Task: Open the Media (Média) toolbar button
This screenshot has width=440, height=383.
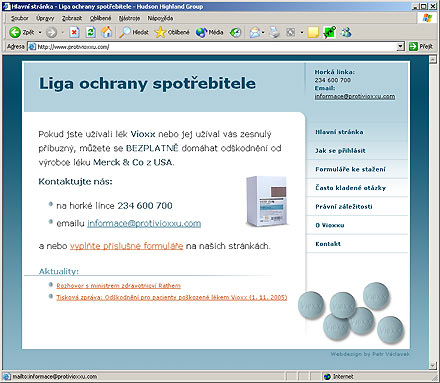Action: tap(209, 32)
